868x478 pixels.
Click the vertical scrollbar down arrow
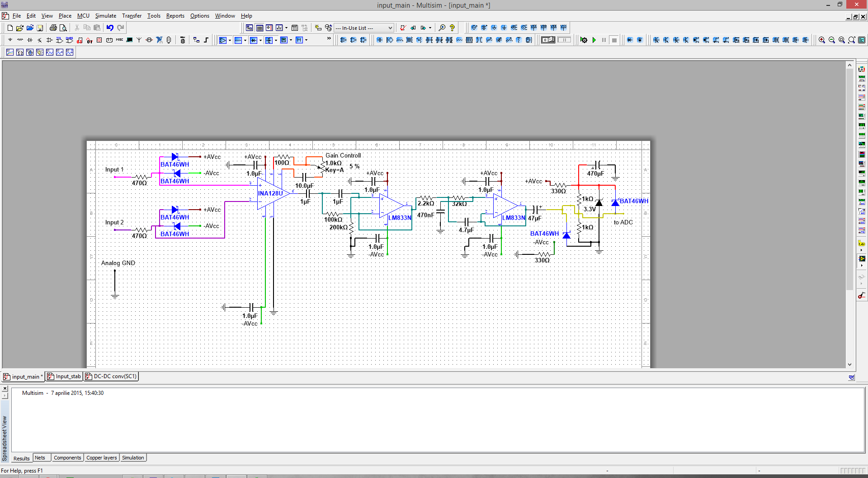pyautogui.click(x=849, y=365)
